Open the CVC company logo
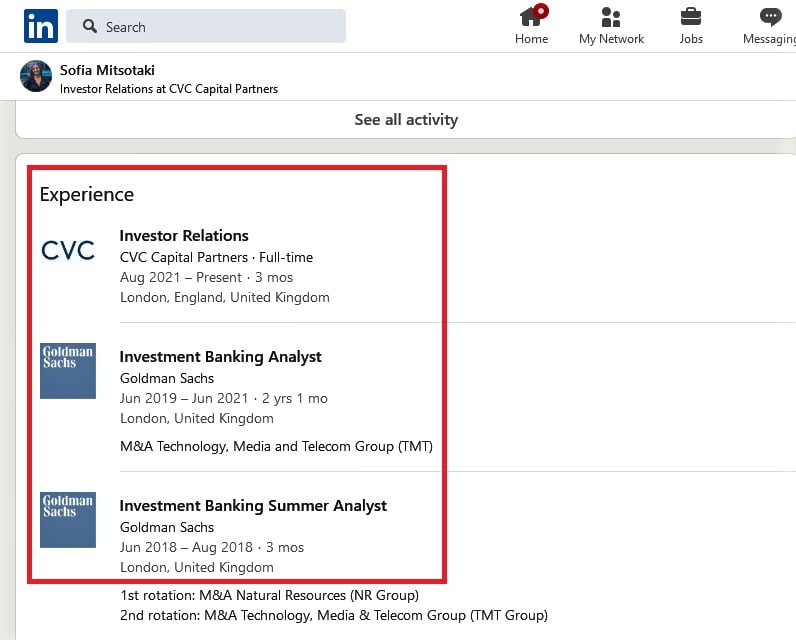The width and height of the screenshot is (796, 640). pos(68,250)
